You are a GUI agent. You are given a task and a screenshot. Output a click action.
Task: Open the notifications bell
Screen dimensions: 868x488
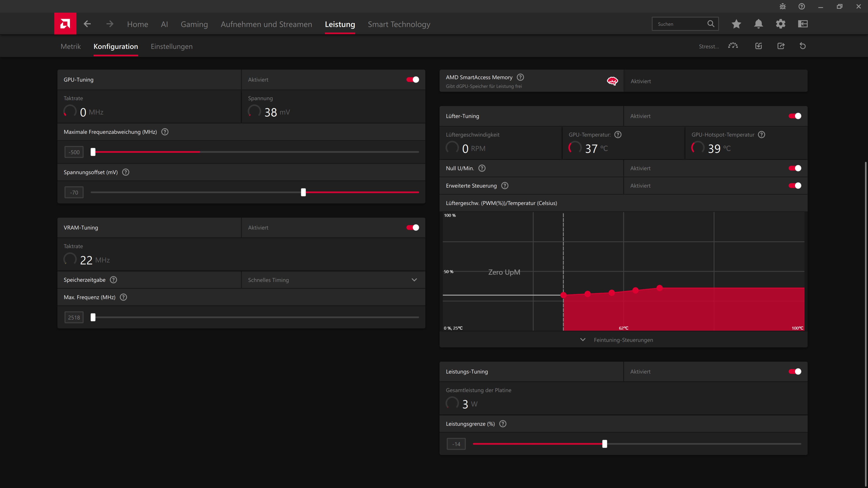coord(759,24)
